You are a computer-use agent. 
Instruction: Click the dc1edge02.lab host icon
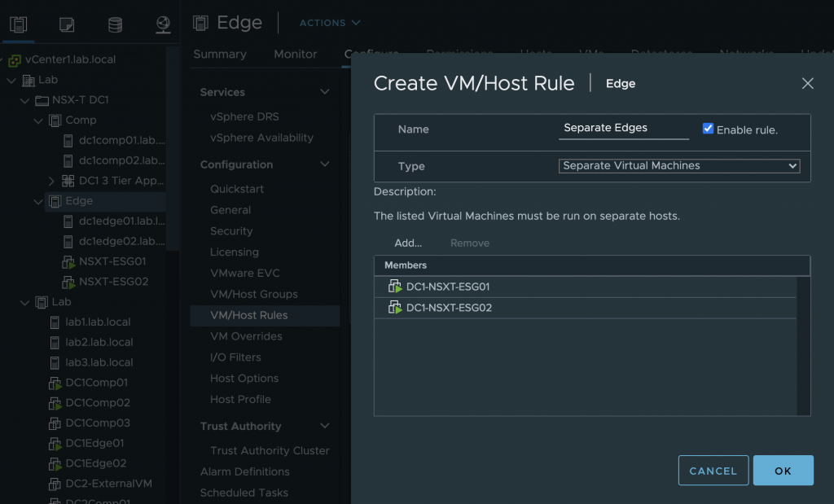tap(68, 242)
